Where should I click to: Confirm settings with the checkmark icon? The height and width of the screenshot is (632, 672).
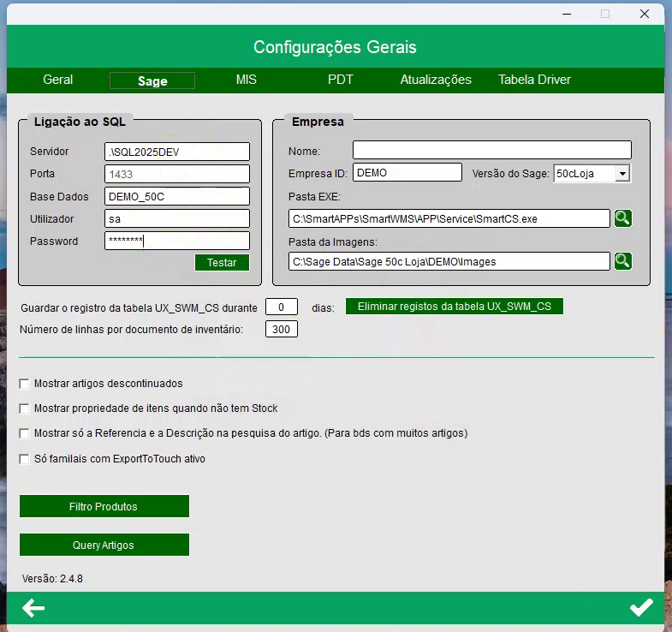tap(641, 607)
